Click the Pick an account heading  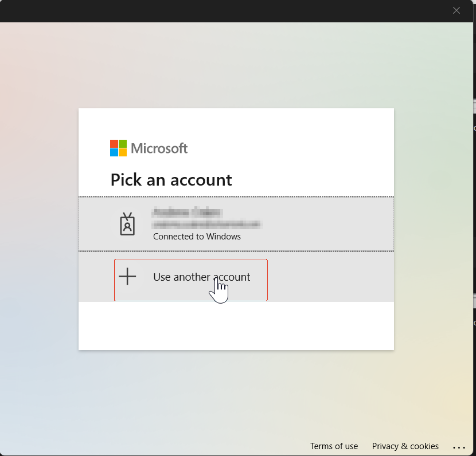[x=171, y=180]
